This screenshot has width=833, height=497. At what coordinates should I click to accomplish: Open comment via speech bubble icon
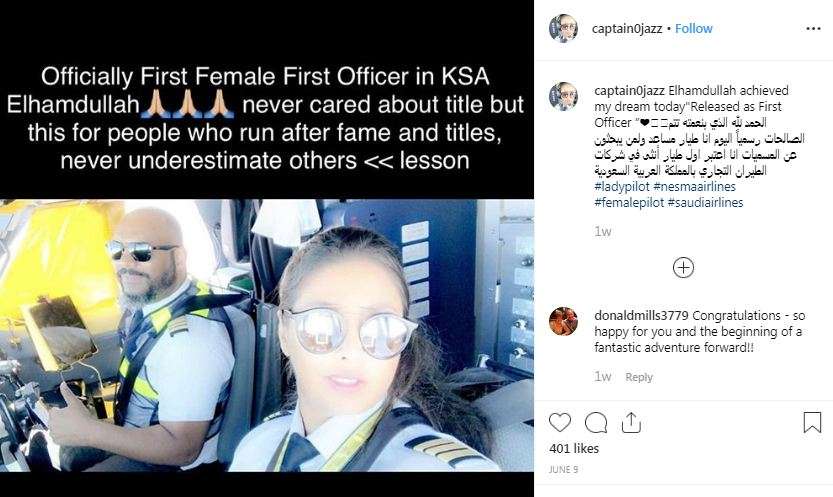(x=596, y=423)
